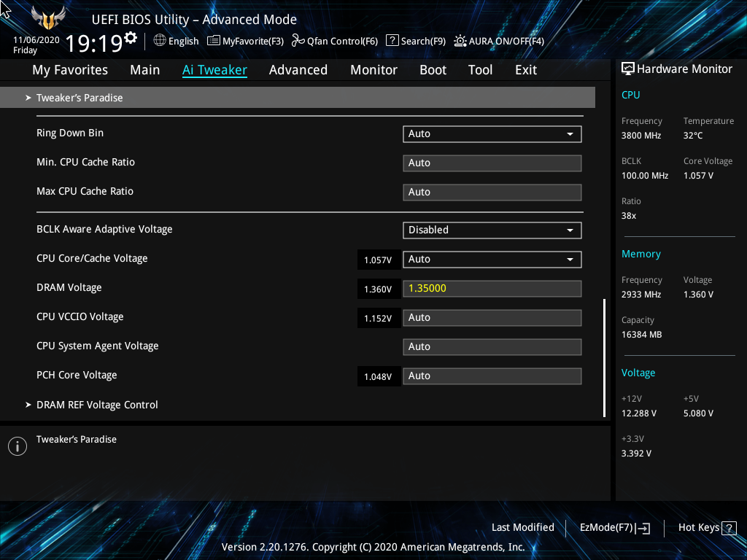Click the 38x ratio value
The width and height of the screenshot is (747, 560).
click(x=629, y=216)
